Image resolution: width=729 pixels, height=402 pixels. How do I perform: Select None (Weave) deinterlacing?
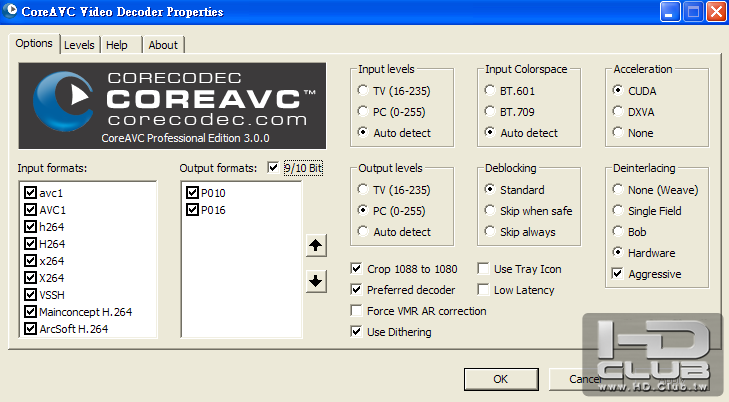[617, 189]
